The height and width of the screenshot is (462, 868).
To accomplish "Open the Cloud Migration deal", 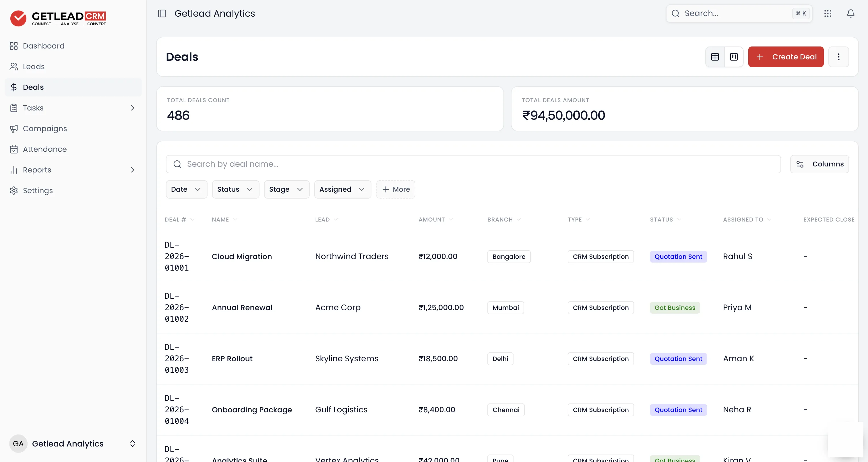I will coord(242,257).
